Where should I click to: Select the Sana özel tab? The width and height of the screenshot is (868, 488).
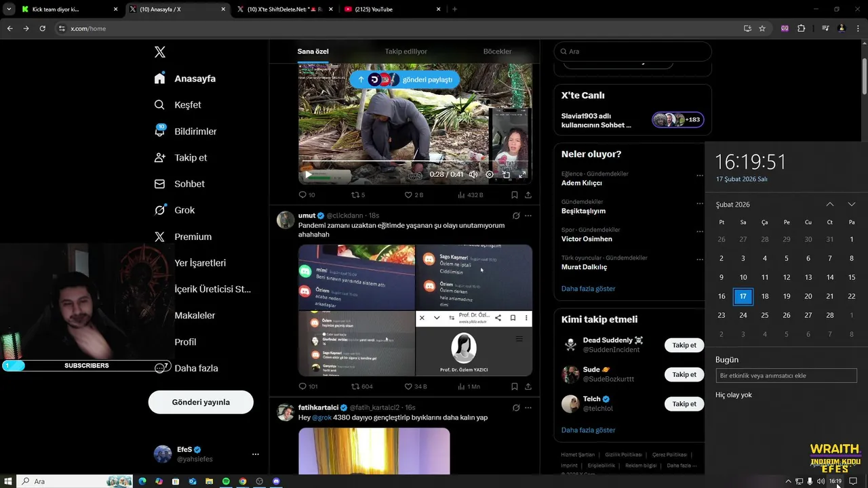(x=313, y=52)
